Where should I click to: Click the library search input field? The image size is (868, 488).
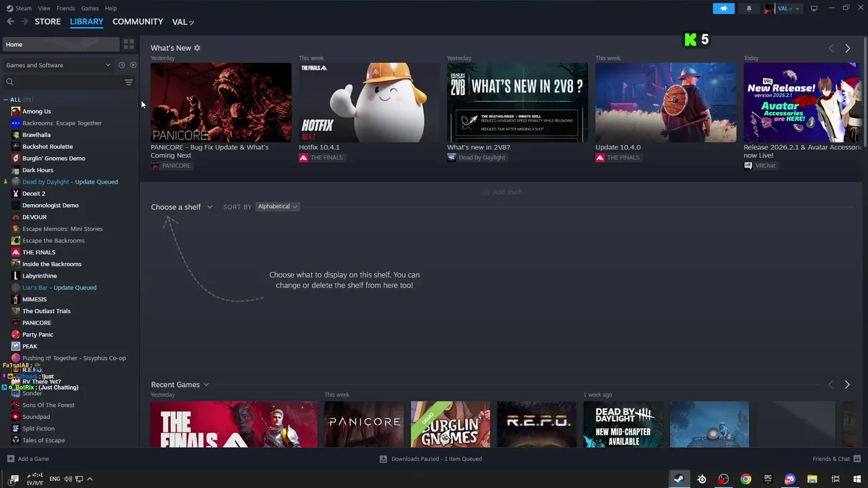(70, 82)
